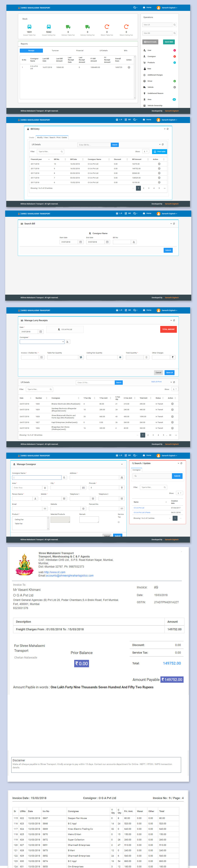Click icon beside Bill No field in Search Bill
The height and width of the screenshot is (868, 197).
(x=134, y=242)
